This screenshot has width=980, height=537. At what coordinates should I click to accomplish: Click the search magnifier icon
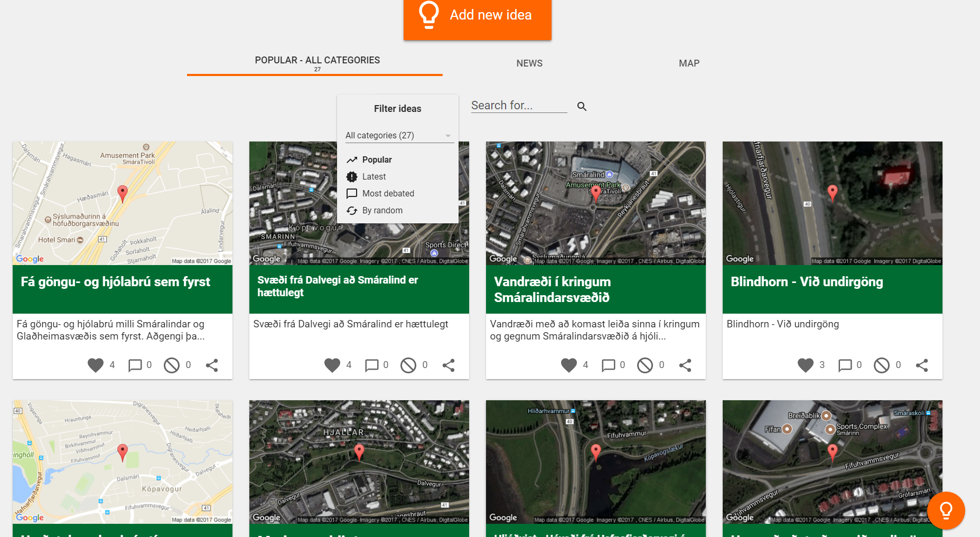pyautogui.click(x=582, y=107)
